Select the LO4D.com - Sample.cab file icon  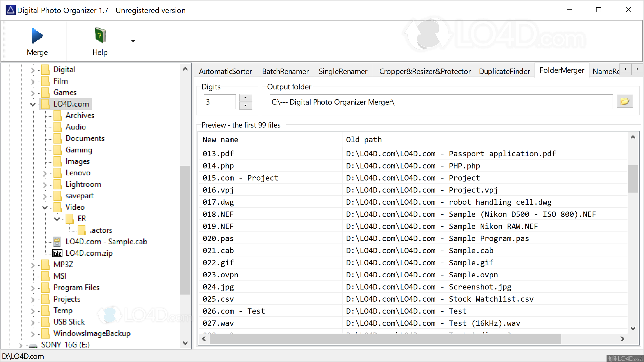pos(57,241)
